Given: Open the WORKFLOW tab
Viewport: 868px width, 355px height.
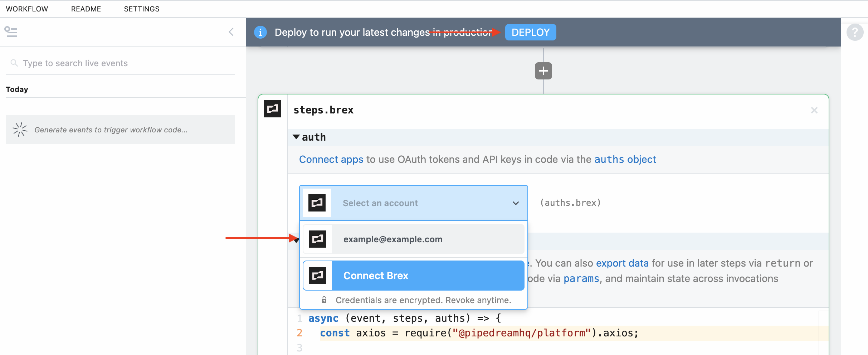Looking at the screenshot, I should 27,9.
